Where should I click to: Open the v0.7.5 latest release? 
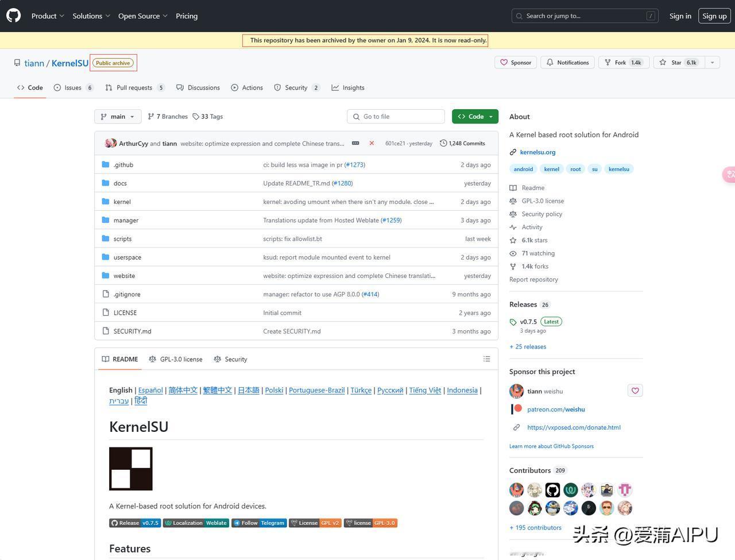click(528, 322)
